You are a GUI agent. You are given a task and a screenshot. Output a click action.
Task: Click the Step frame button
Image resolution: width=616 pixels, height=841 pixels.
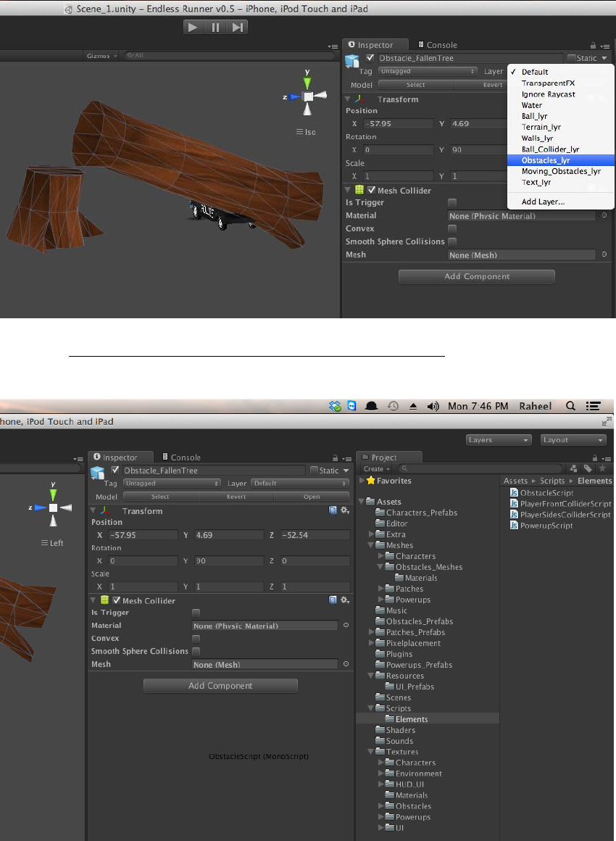point(237,27)
